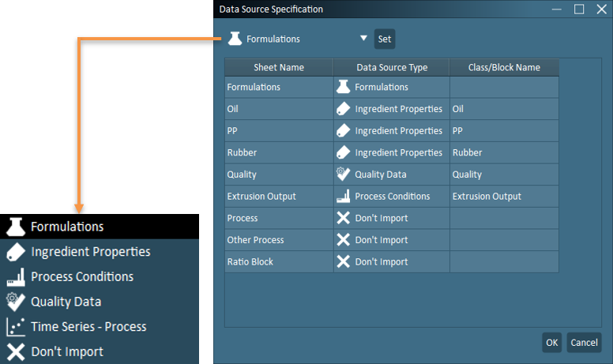Click 'Don't Import' type in Ratio Block row
The height and width of the screenshot is (364, 613).
[382, 261]
